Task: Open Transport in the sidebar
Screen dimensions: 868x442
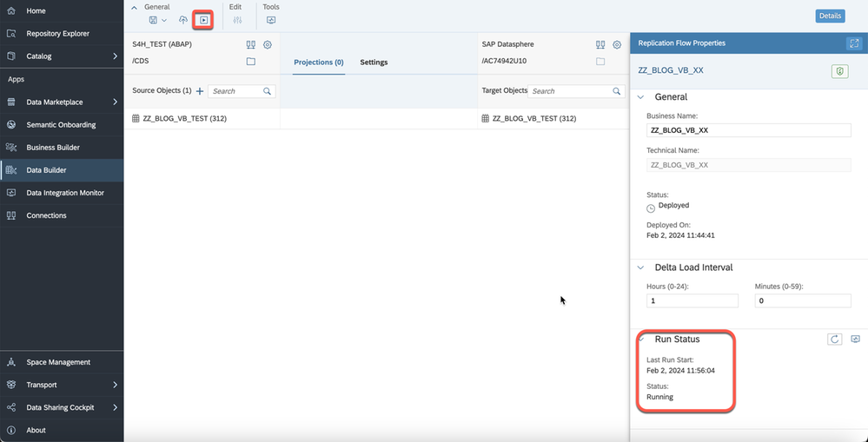Action: coord(62,385)
